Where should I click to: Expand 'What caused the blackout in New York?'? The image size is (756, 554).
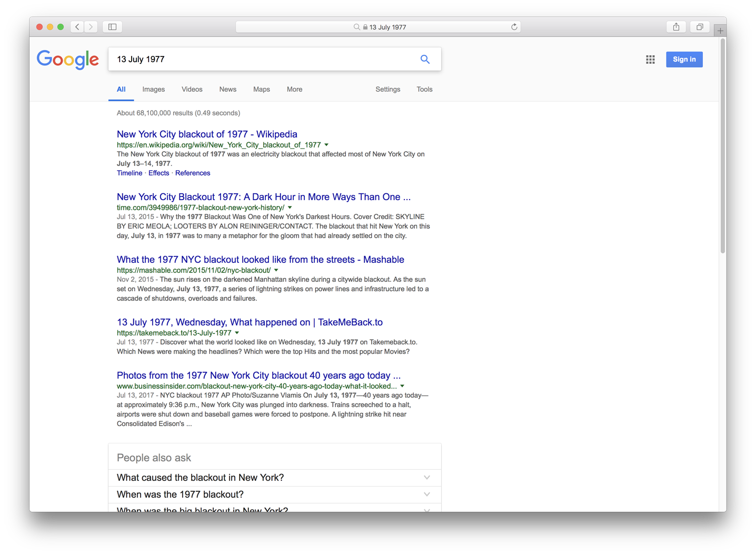275,478
